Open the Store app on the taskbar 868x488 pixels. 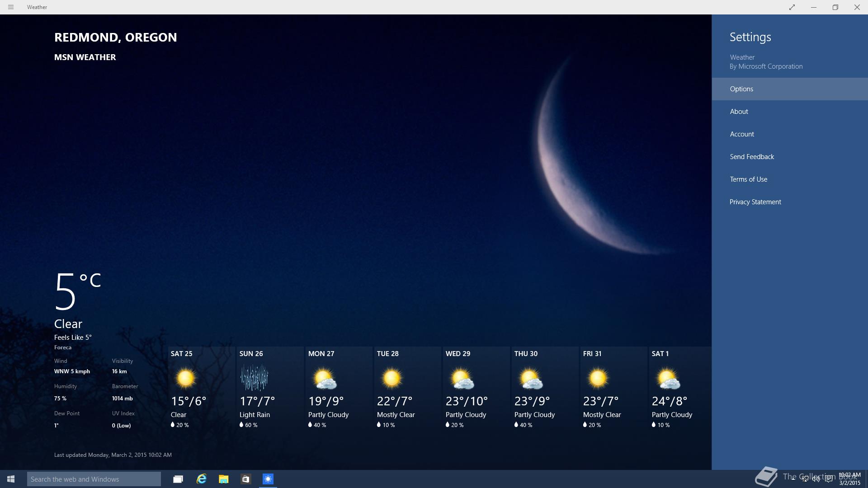point(246,479)
